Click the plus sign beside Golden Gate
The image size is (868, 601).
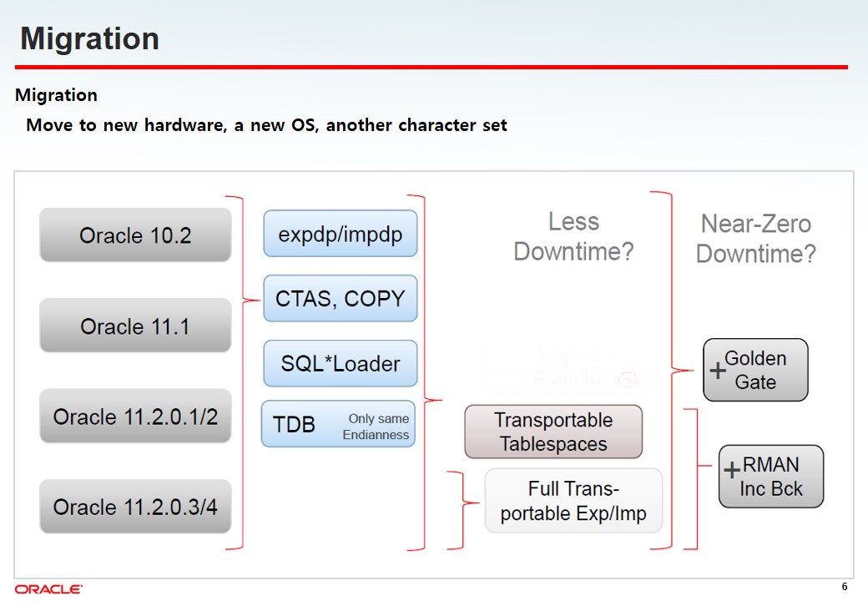pos(718,371)
